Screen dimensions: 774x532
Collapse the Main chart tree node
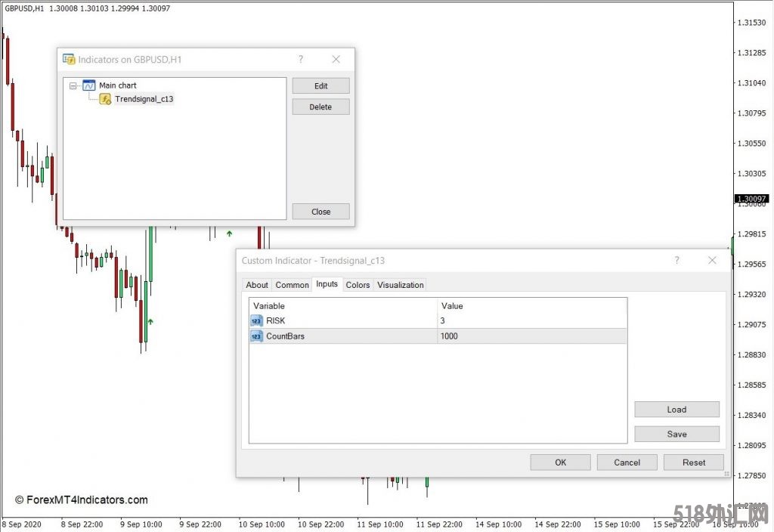73,85
